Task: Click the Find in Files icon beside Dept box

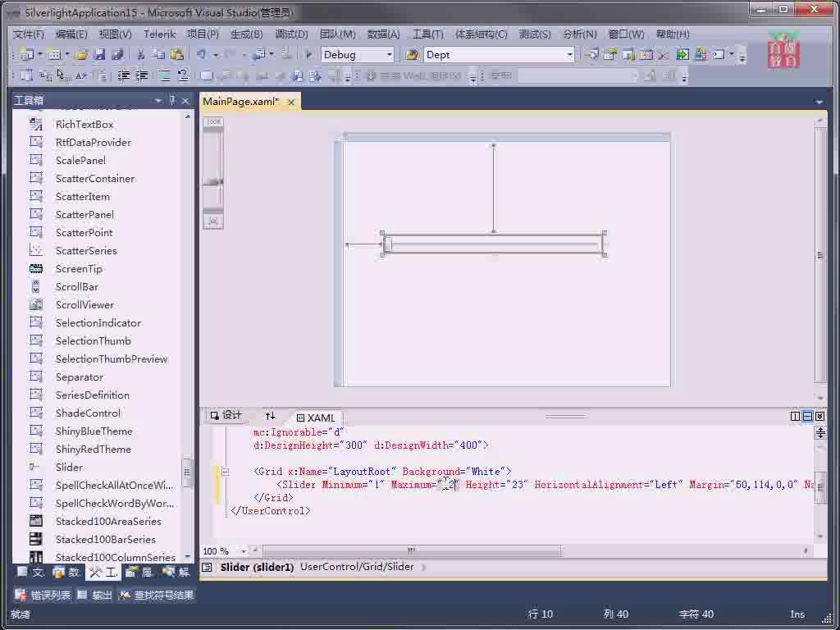Action: [412, 54]
